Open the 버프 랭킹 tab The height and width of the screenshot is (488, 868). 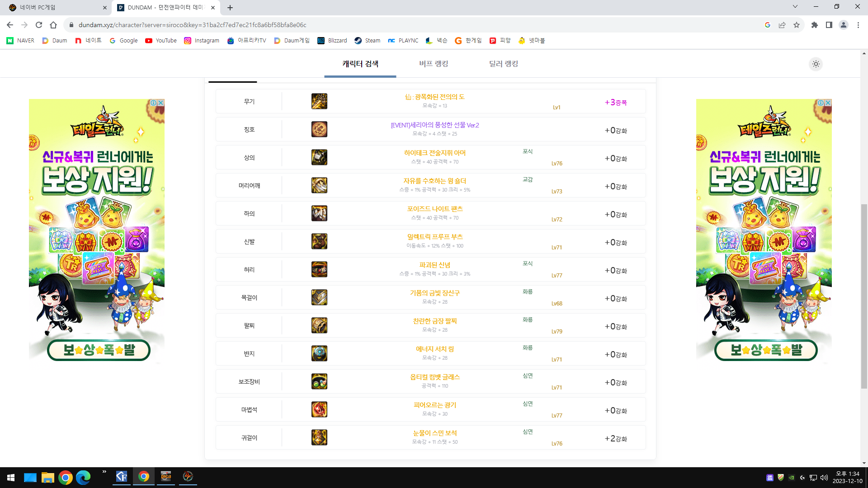point(433,64)
